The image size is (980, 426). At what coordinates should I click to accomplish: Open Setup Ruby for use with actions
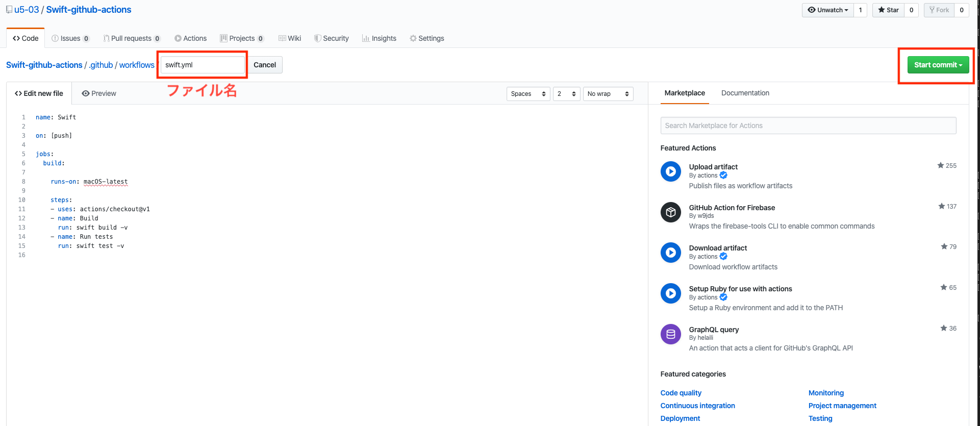[740, 289]
